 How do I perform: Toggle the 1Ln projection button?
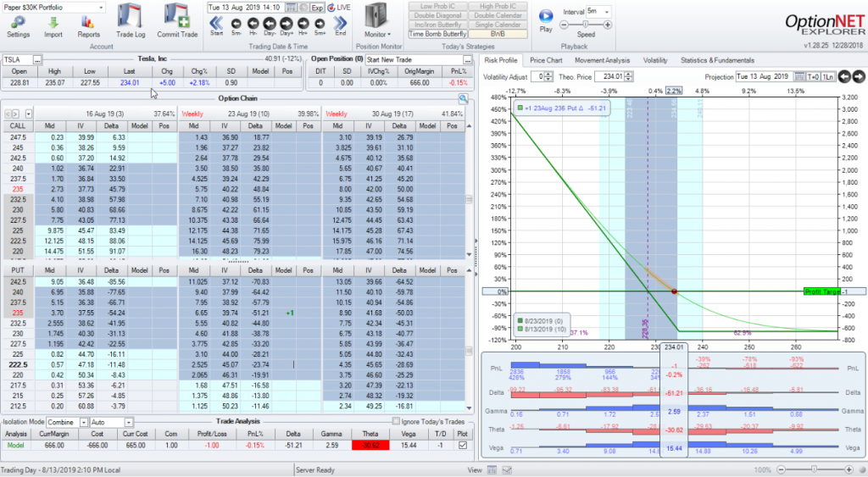(827, 77)
